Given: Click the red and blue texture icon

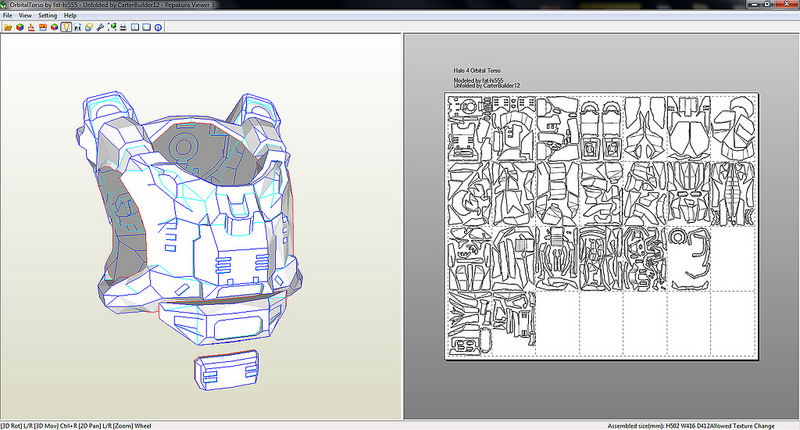Looking at the screenshot, I should pos(43,27).
